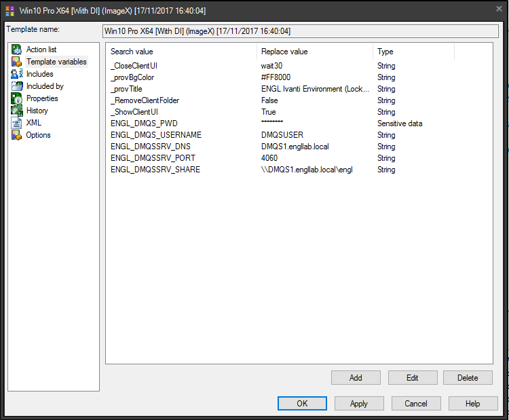Image resolution: width=509 pixels, height=420 pixels.
Task: Click the True replace value
Action: (x=269, y=112)
